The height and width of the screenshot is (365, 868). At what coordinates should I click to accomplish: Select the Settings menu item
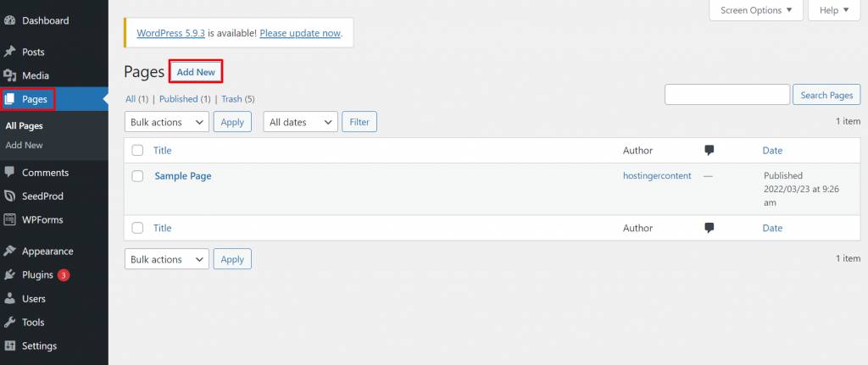(x=39, y=346)
